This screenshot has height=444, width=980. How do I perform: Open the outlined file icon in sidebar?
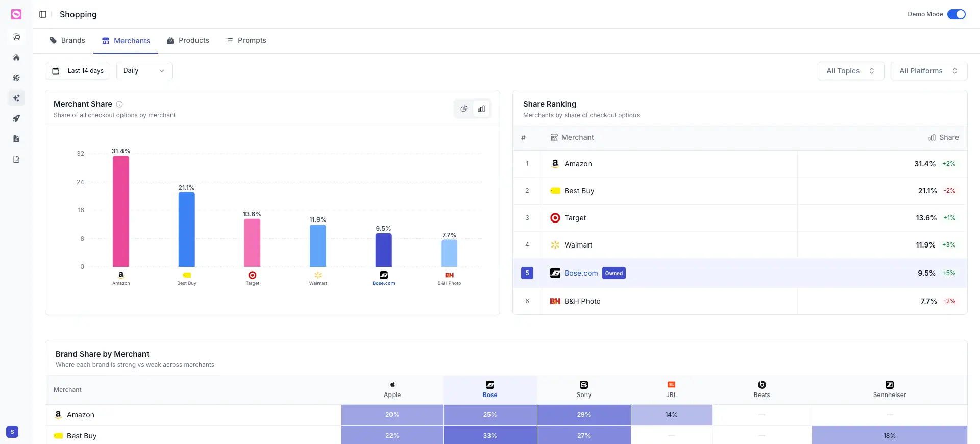pyautogui.click(x=16, y=159)
